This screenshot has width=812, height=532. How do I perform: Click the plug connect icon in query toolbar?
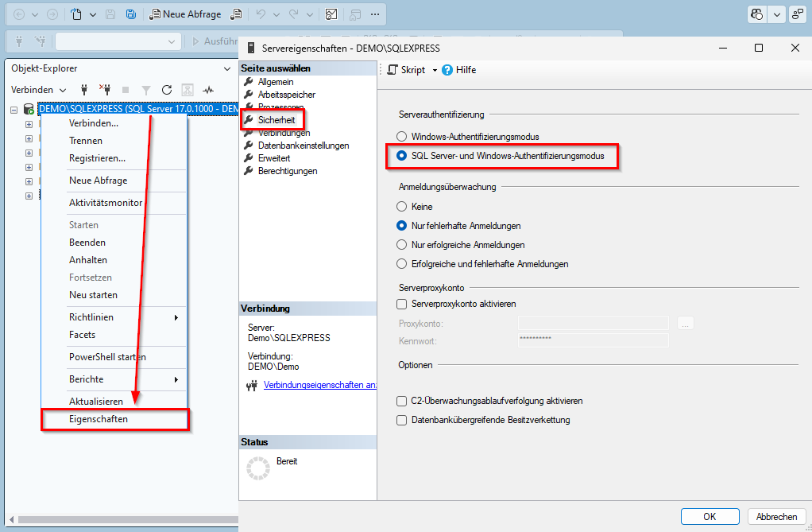click(19, 41)
